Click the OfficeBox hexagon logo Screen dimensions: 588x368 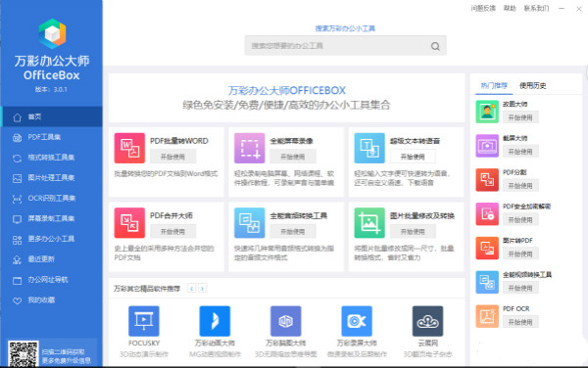click(52, 33)
